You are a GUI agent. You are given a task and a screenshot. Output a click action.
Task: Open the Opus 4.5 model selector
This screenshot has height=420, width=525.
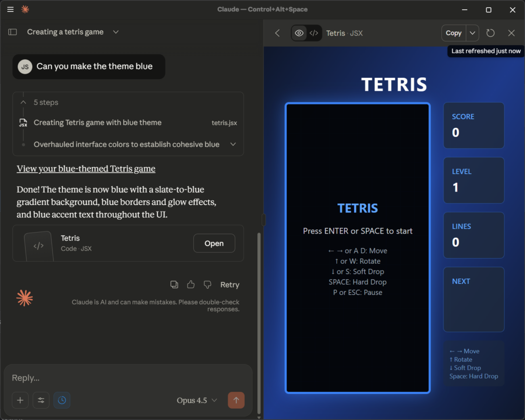tap(197, 400)
